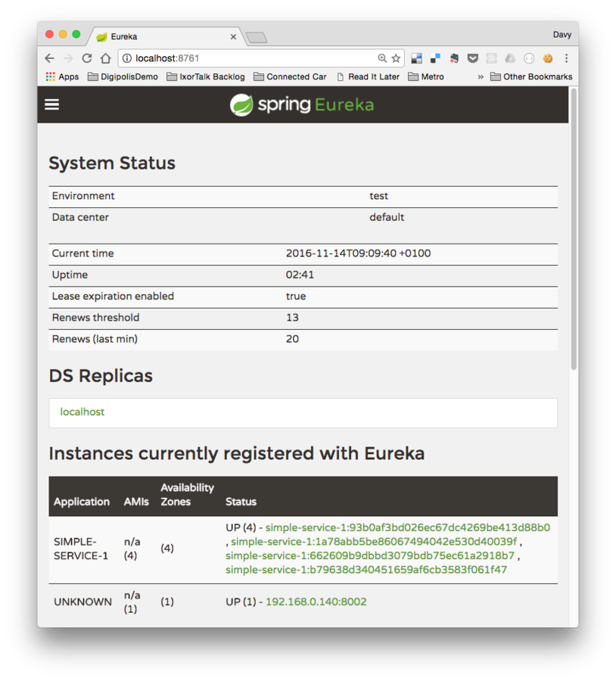This screenshot has height=681, width=616.
Task: Open the browser home page icon
Action: [x=105, y=58]
